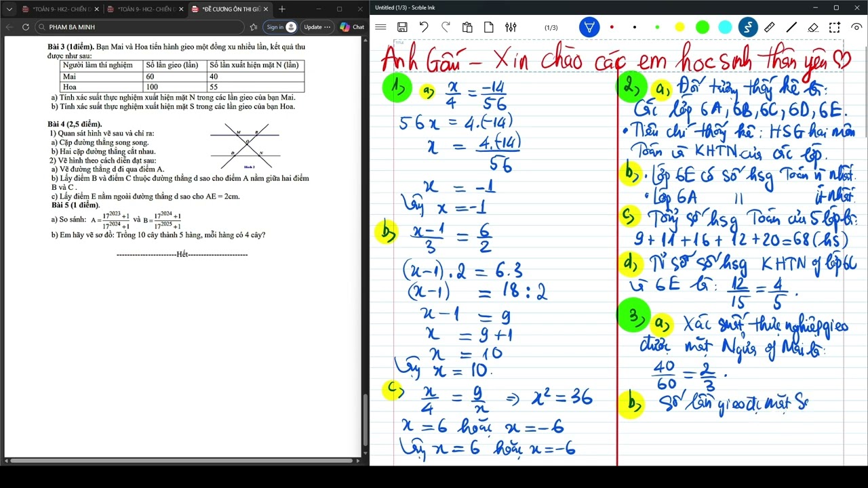Choose the yellow highlighter color
The height and width of the screenshot is (488, 868).
tap(680, 27)
